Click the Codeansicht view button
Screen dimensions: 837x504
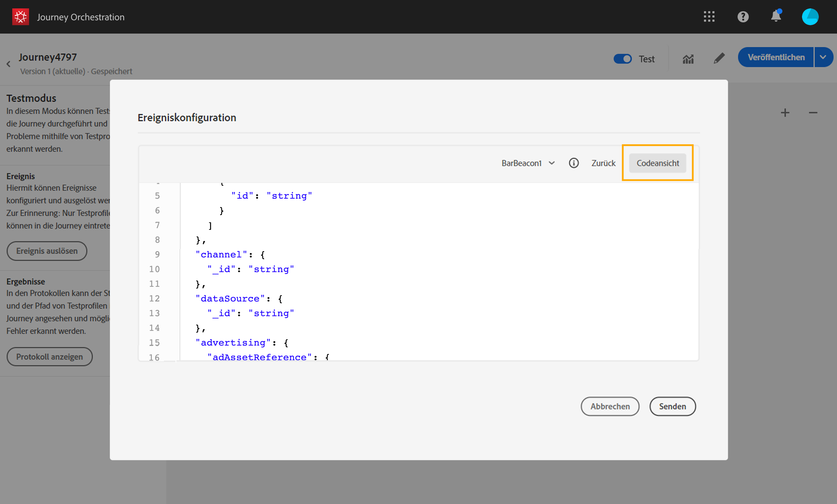[x=657, y=163]
